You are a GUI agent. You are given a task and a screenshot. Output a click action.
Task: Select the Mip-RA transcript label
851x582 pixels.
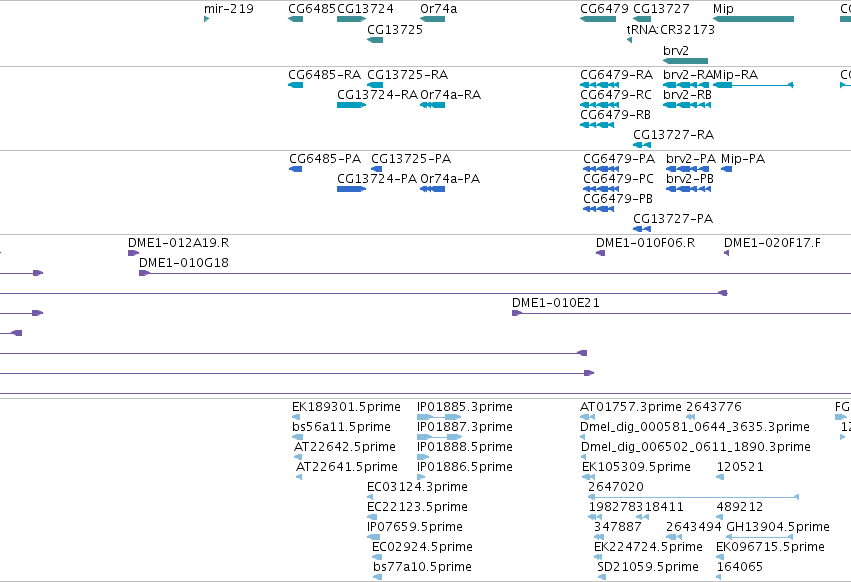pos(735,74)
